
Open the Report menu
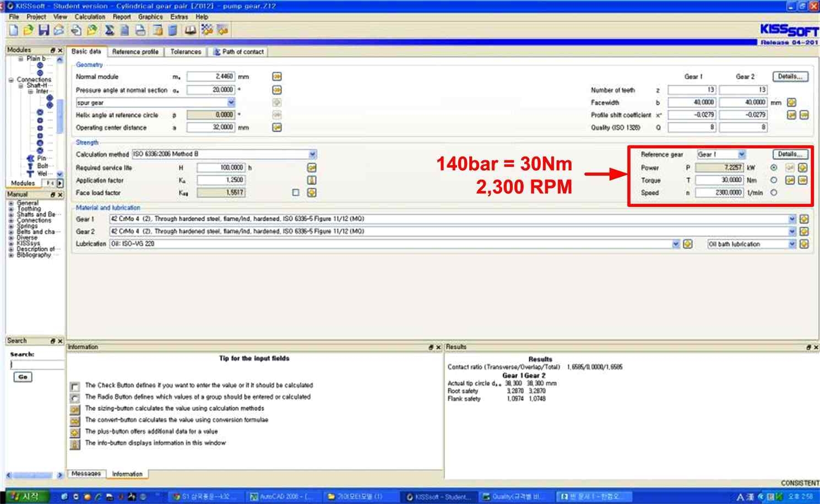(x=122, y=17)
